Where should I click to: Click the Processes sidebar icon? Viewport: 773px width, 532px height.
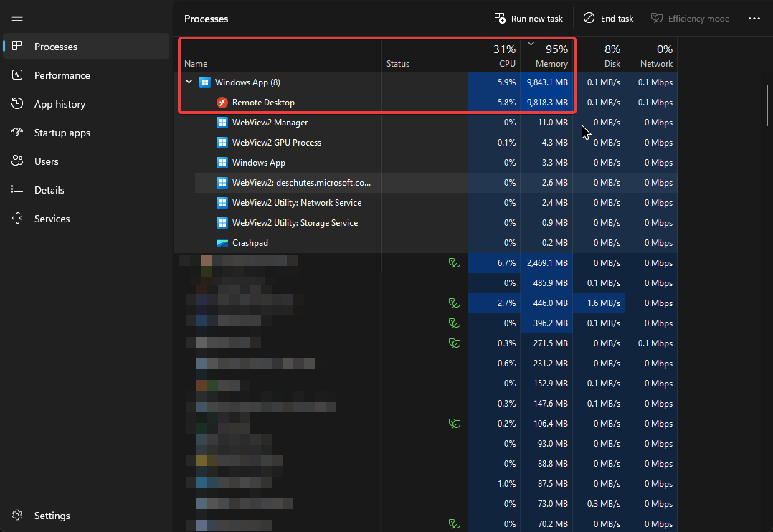point(16,46)
